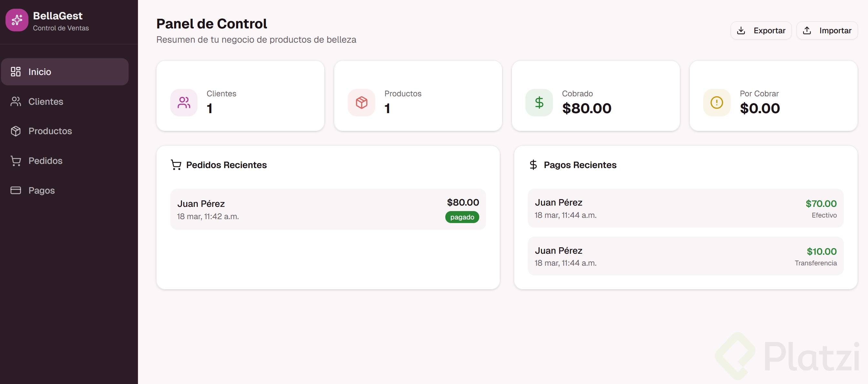Open the Pagos sidebar section

pos(41,190)
